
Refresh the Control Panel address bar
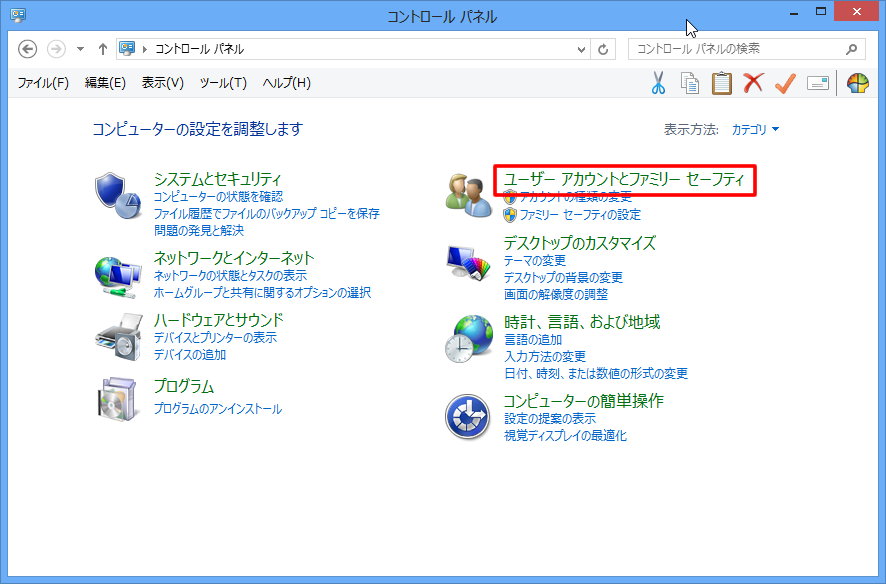point(603,49)
